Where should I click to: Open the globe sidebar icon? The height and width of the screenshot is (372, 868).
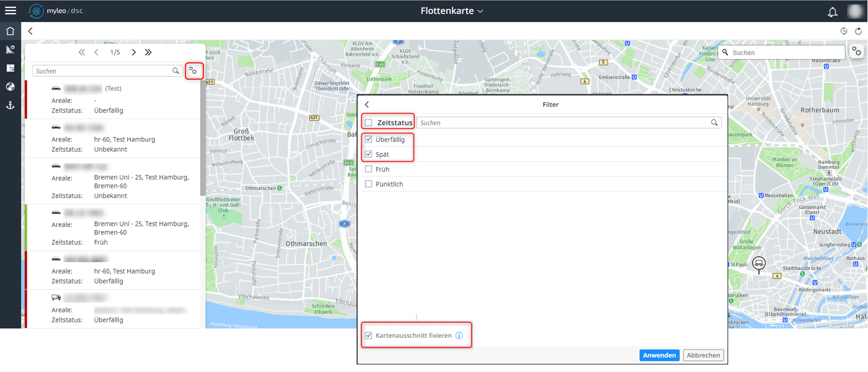coord(10,86)
